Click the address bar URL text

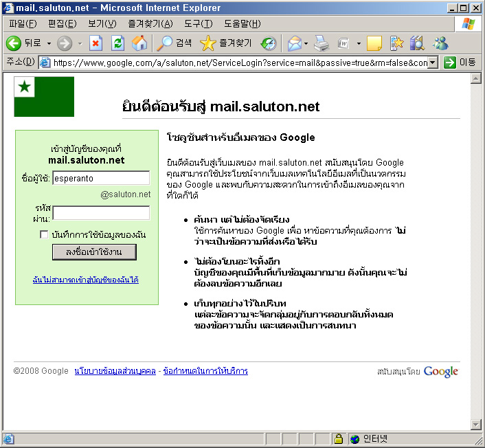(240, 63)
